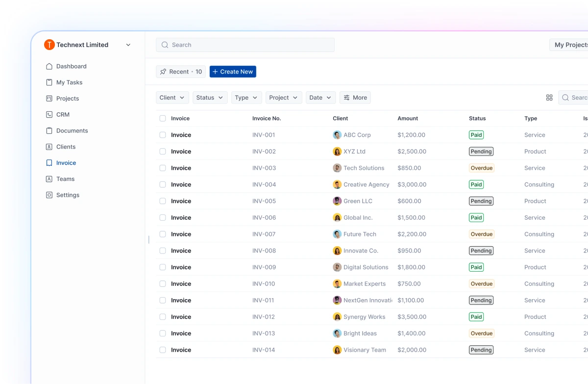Tick the INV-010 row checkbox

click(x=163, y=283)
